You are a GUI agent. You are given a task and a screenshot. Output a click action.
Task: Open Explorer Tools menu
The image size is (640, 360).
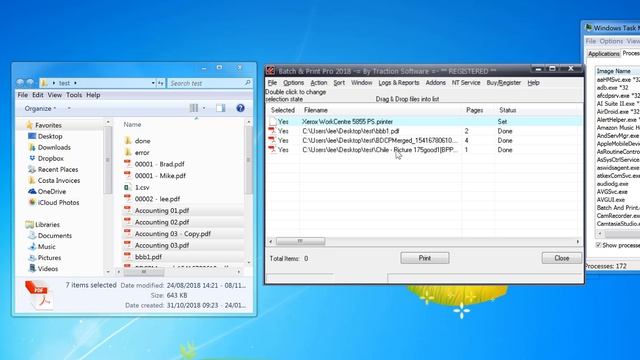[x=74, y=95]
